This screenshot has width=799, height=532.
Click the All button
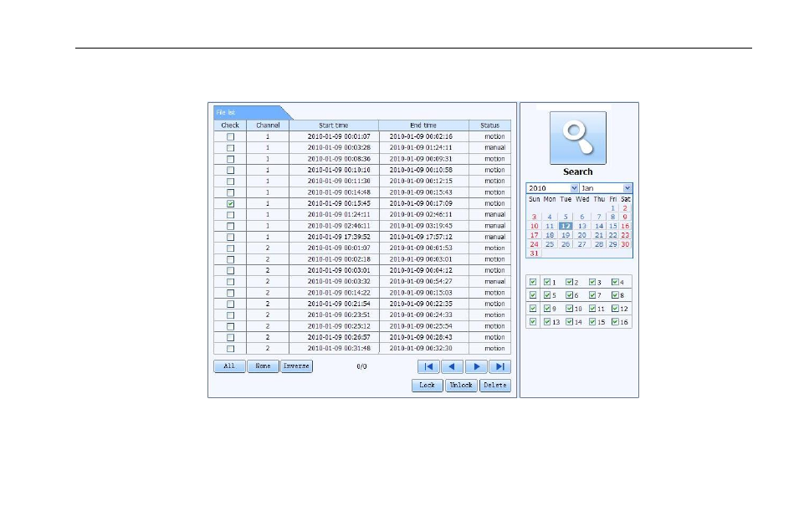coord(229,366)
